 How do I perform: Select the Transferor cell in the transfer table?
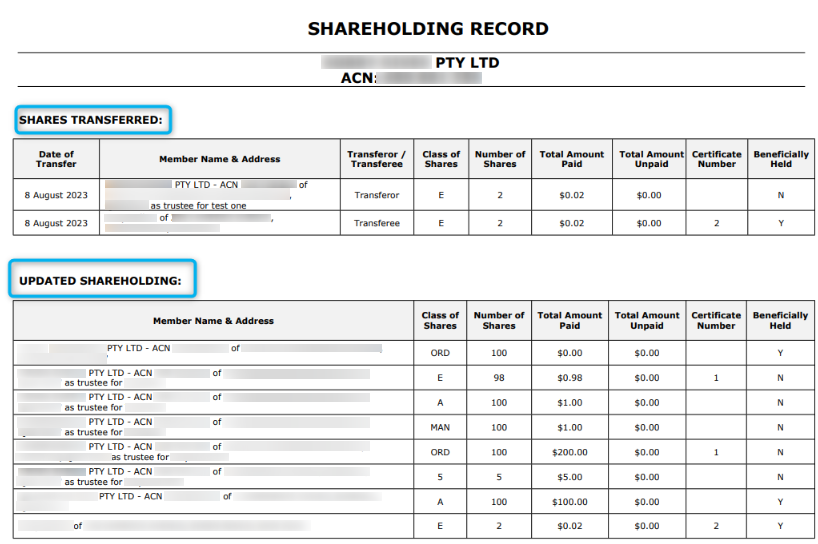pyautogui.click(x=376, y=196)
